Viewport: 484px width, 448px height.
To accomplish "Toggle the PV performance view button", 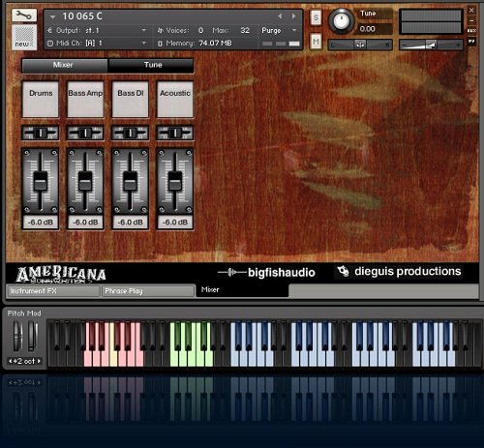I will point(471,42).
